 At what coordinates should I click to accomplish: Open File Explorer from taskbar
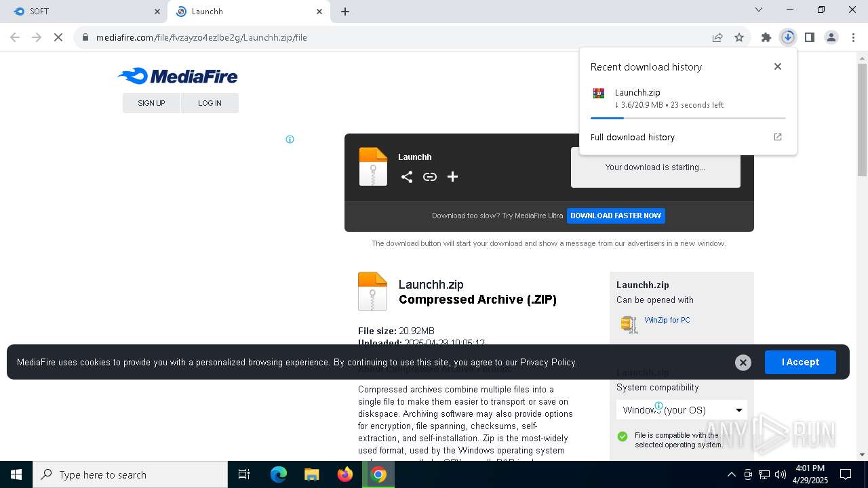coord(311,474)
